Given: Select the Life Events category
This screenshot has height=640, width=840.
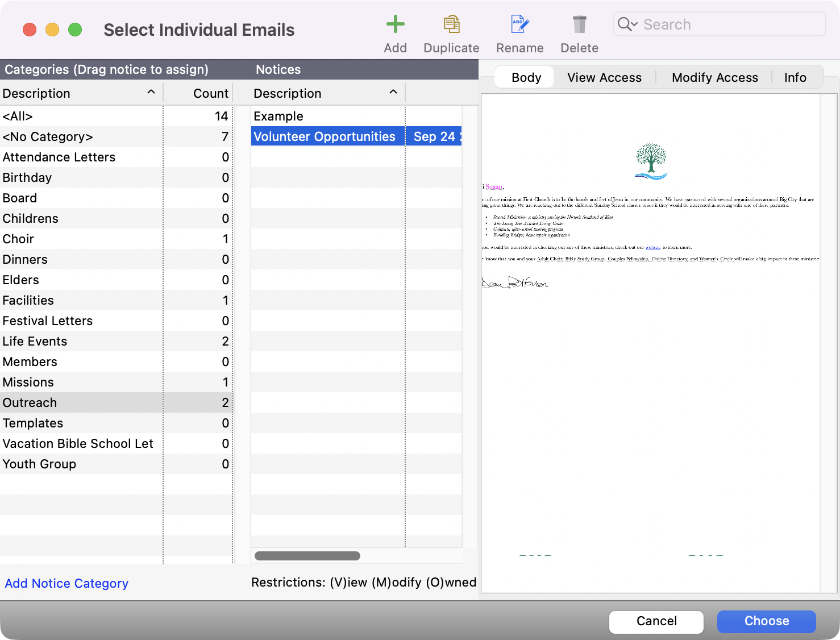Looking at the screenshot, I should click(x=116, y=341).
